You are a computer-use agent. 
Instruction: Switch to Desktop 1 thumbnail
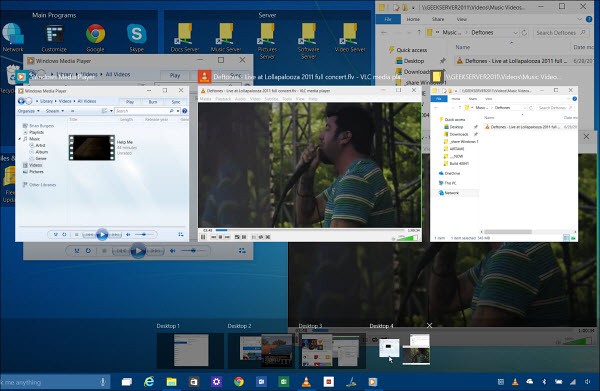(x=190, y=350)
